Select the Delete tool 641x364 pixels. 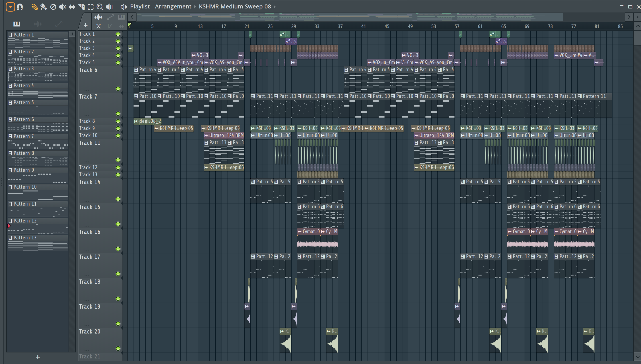(53, 7)
